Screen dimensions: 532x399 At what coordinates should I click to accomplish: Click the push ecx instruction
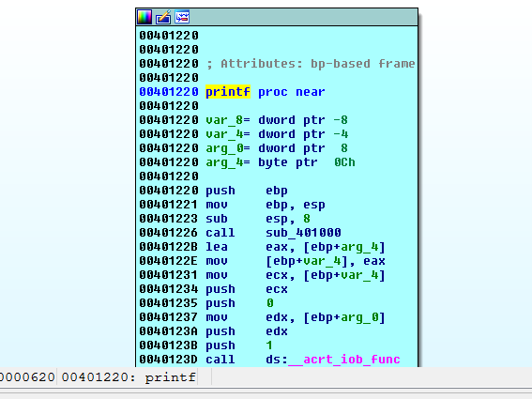(247, 289)
